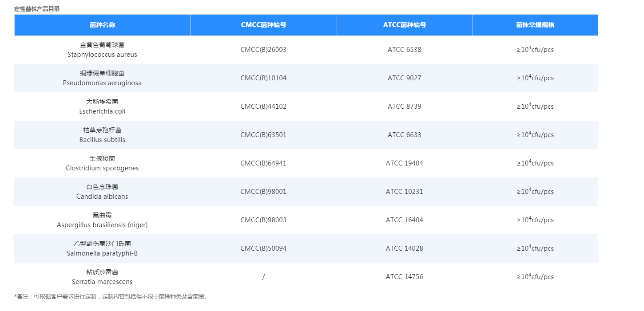Screen dimensions: 644x311
Task: Click the Salmonella paratyphi-B name
Action: point(102,253)
